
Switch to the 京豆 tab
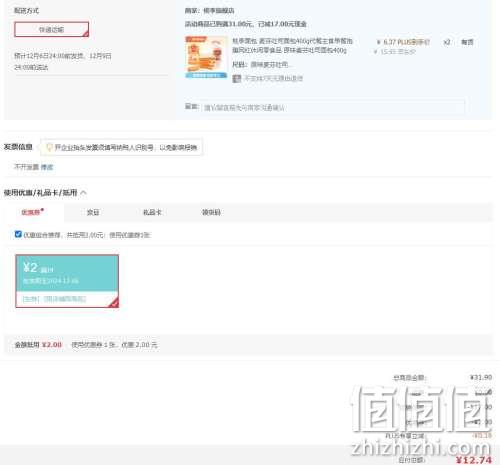(93, 212)
